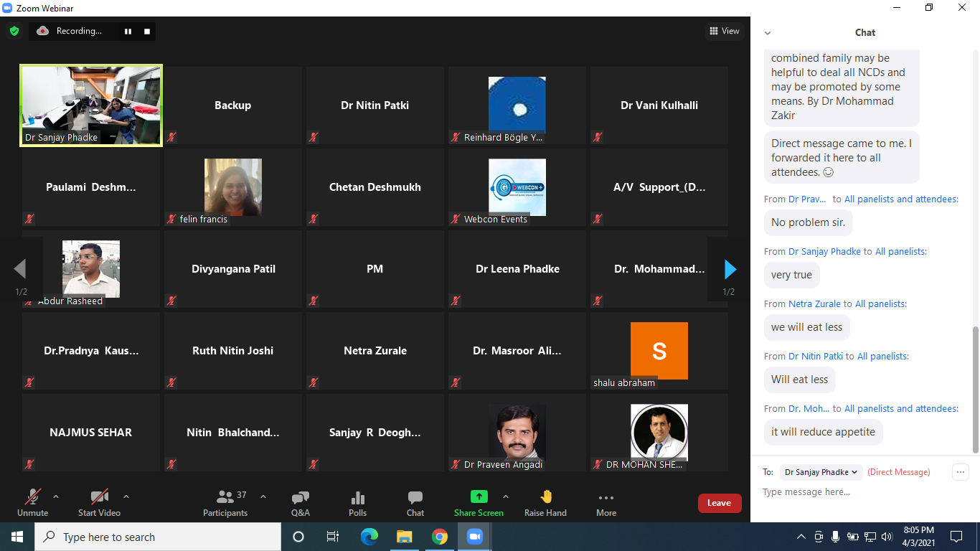
Task: Leave the webinar
Action: [719, 503]
